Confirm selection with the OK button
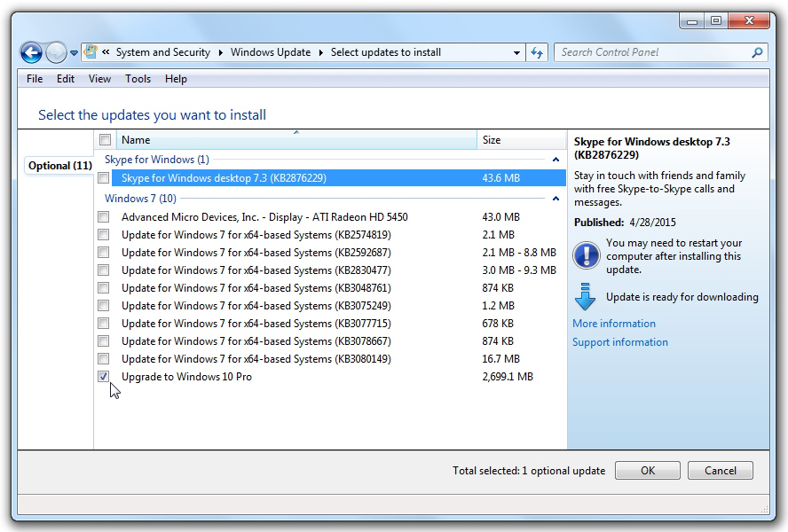Screen dimensions: 788x532 point(647,471)
